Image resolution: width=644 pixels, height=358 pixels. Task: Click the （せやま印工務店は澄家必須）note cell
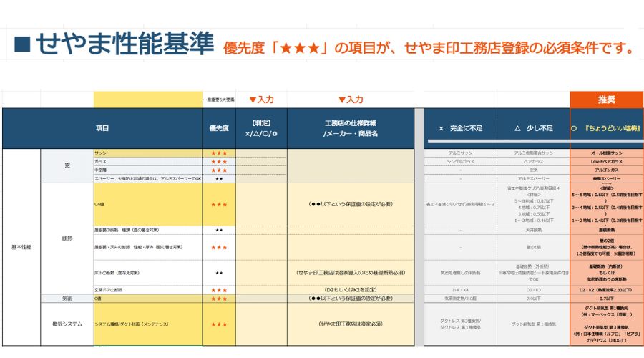tap(351, 324)
